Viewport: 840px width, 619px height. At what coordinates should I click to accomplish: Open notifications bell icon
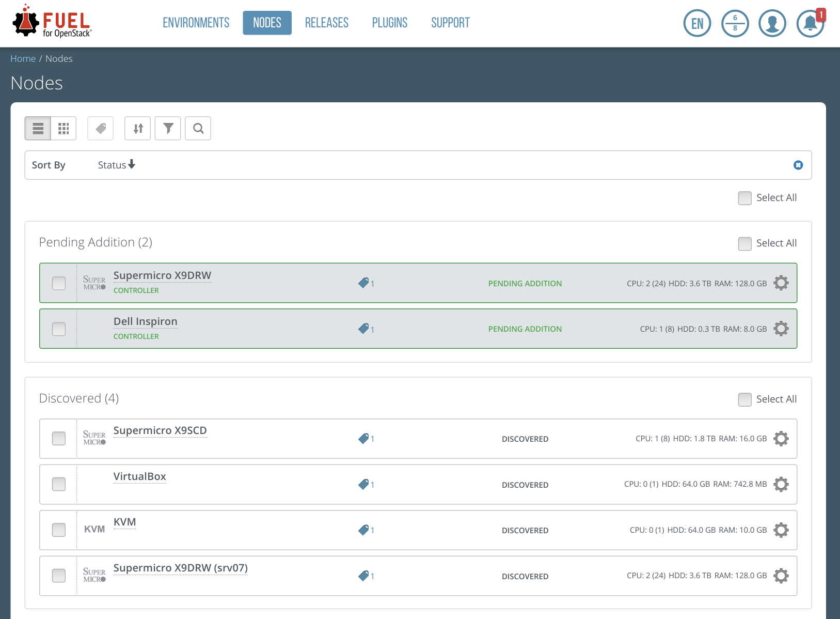pyautogui.click(x=810, y=24)
